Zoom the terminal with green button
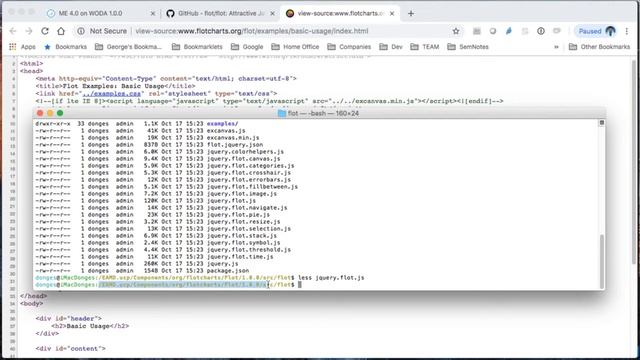640x360 pixels. 60,113
